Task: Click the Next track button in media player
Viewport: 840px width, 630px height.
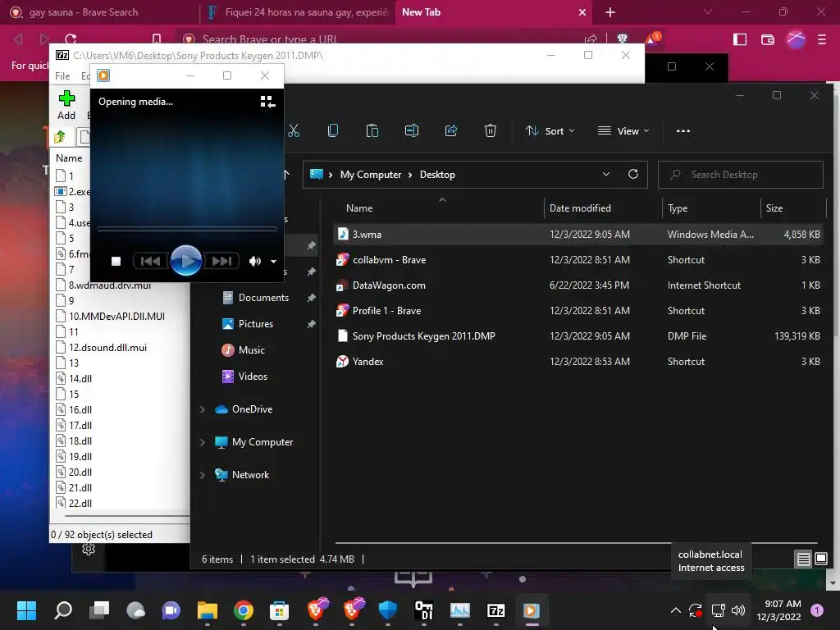Action: tap(221, 261)
